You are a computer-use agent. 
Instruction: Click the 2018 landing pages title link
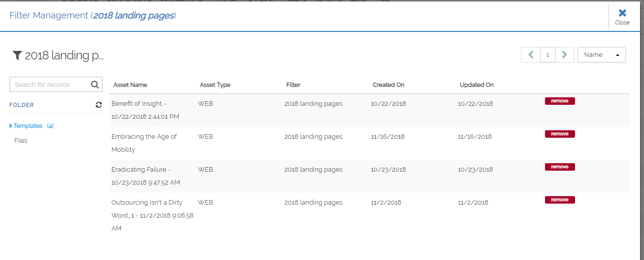(133, 15)
